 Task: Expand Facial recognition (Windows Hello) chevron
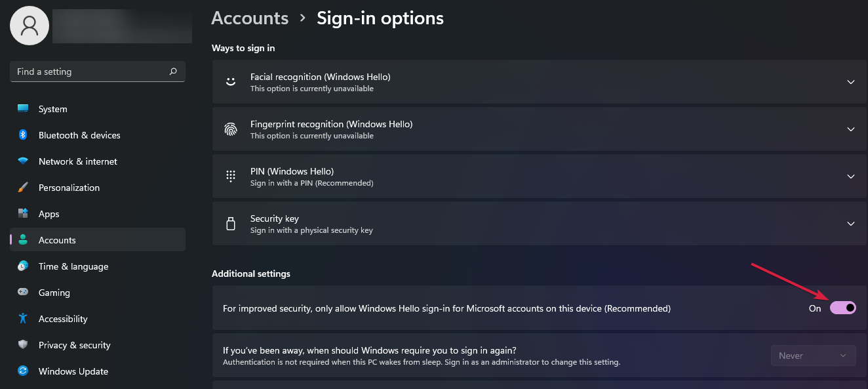click(851, 82)
